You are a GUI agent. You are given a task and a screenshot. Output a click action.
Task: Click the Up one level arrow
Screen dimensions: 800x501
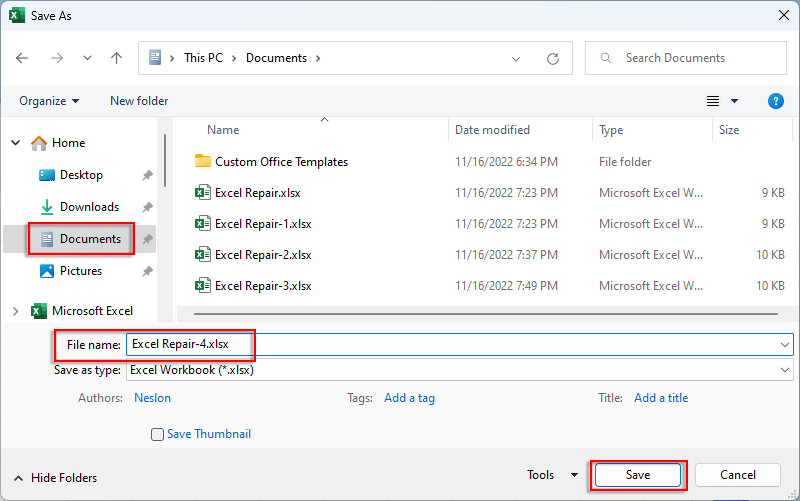116,58
